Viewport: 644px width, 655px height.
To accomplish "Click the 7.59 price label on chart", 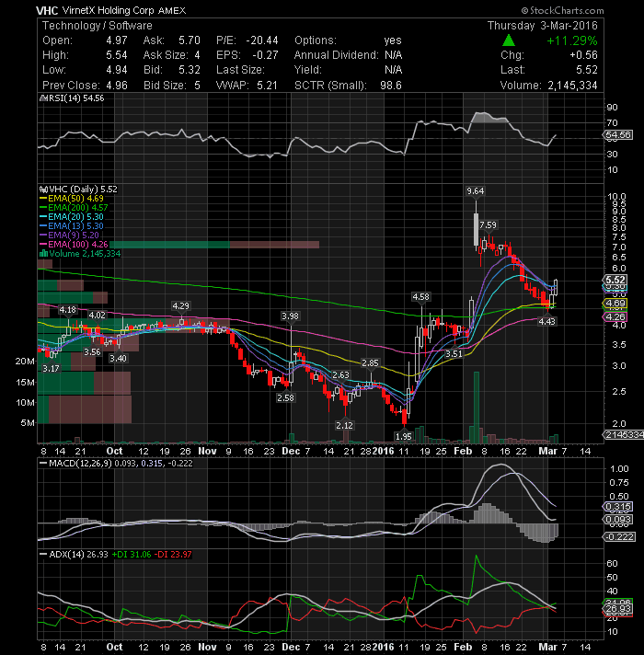I will click(x=488, y=225).
